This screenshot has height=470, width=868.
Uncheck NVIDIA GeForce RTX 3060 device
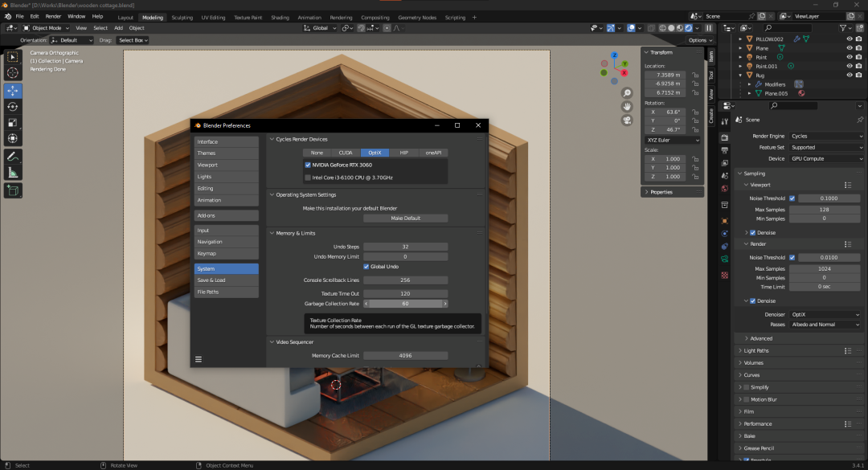(x=308, y=165)
